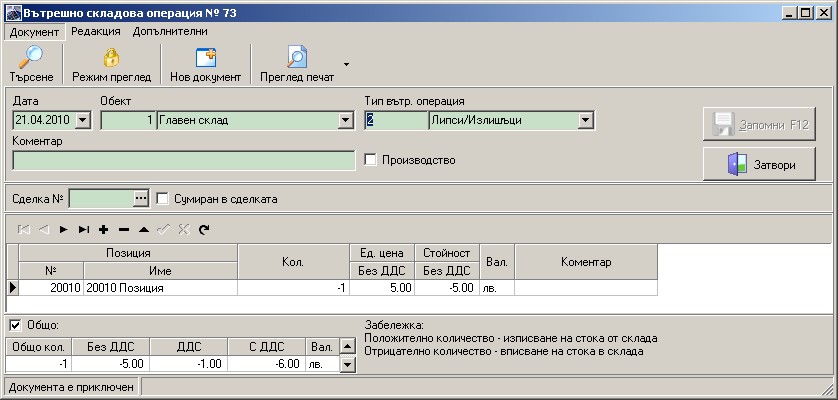Click the Затвори button

pyautogui.click(x=759, y=164)
